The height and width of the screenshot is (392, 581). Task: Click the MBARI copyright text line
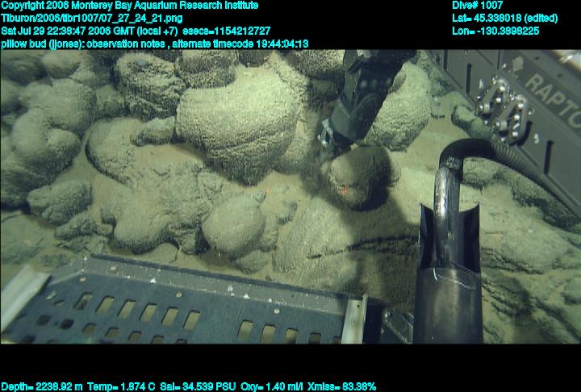point(129,6)
